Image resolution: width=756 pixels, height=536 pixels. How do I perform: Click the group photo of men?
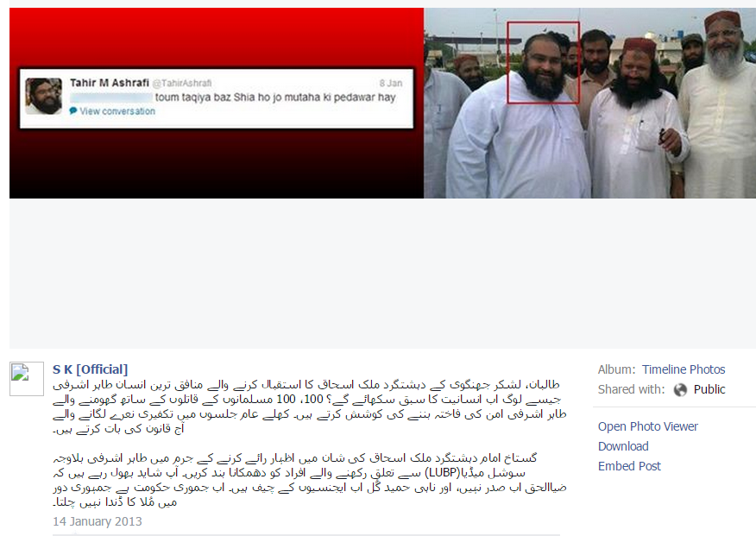(589, 103)
